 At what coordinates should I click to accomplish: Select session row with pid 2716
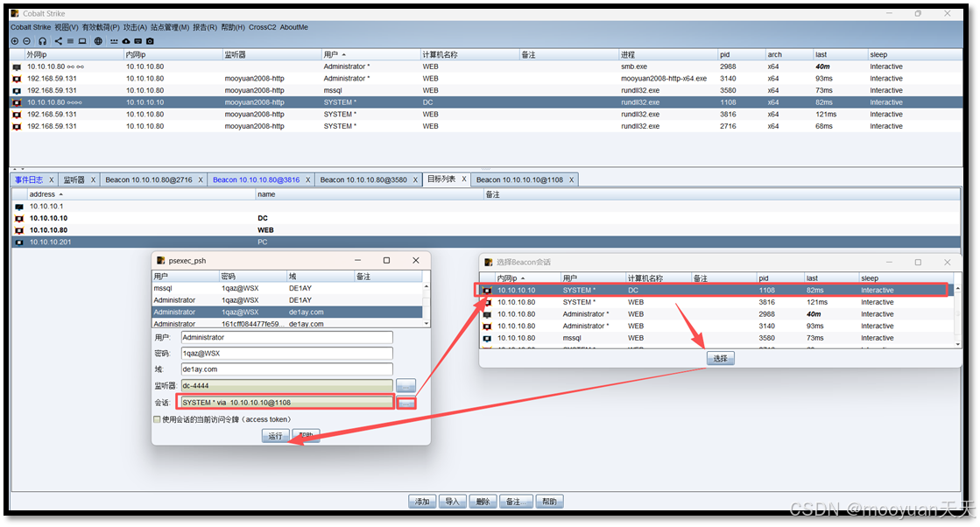[x=486, y=127]
